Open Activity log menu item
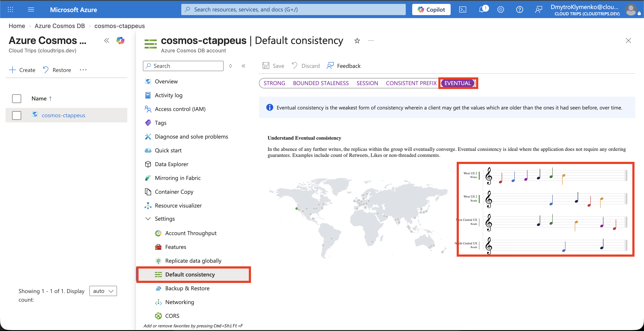 pyautogui.click(x=169, y=95)
